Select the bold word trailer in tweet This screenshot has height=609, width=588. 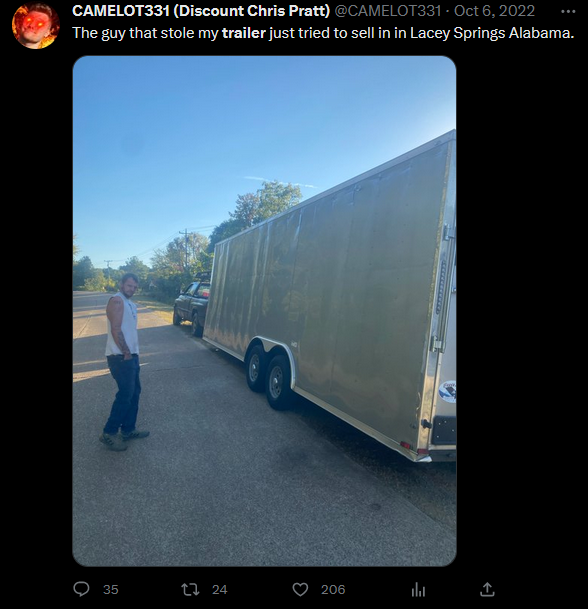(244, 33)
